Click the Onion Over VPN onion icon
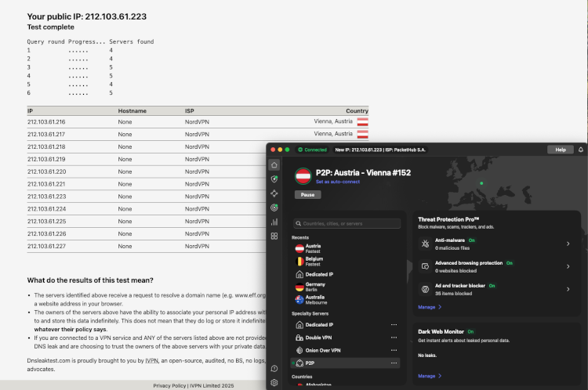588x390 pixels. tap(299, 350)
